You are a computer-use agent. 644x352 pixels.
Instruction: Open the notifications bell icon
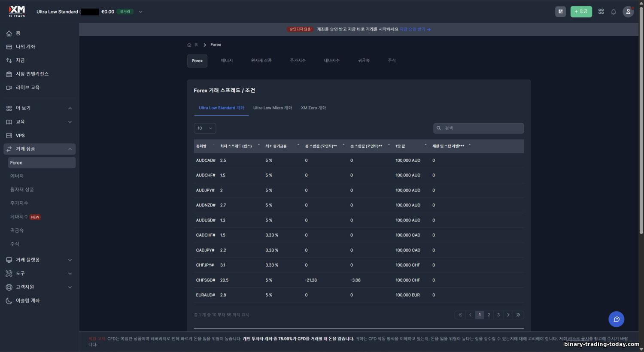(x=614, y=12)
